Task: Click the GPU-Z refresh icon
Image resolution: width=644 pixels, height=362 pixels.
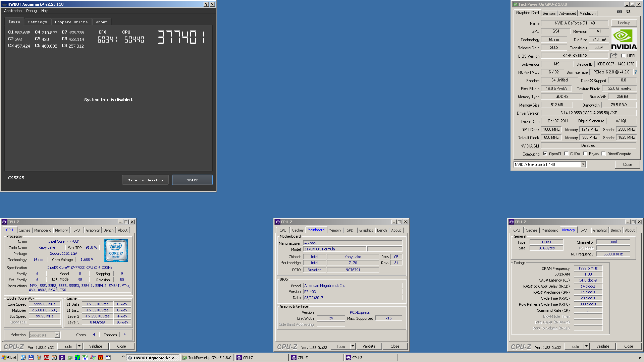Action: 628,12
